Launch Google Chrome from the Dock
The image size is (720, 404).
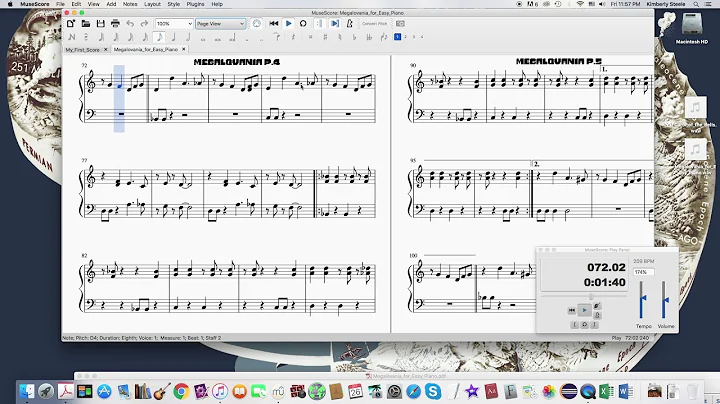(181, 391)
